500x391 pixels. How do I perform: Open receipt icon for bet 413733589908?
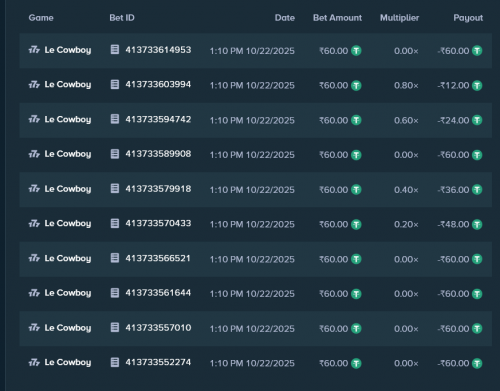coord(115,154)
